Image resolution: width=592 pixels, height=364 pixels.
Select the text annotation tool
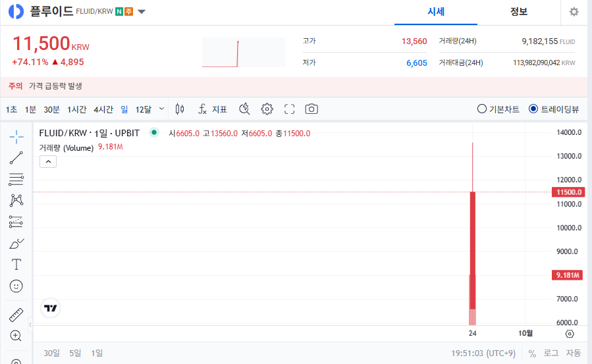(x=16, y=265)
